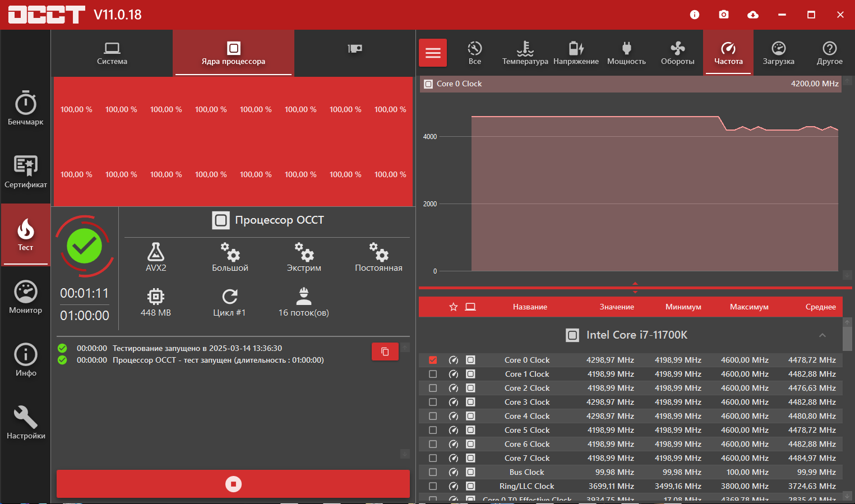Click the Ring/LLC Clock row checkbox

pos(433,486)
